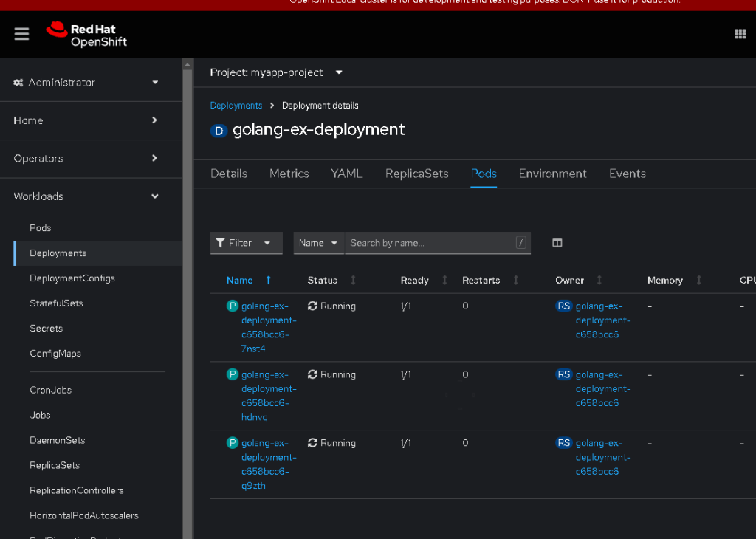Open the application launcher grid icon
The height and width of the screenshot is (539, 756).
[x=740, y=34]
